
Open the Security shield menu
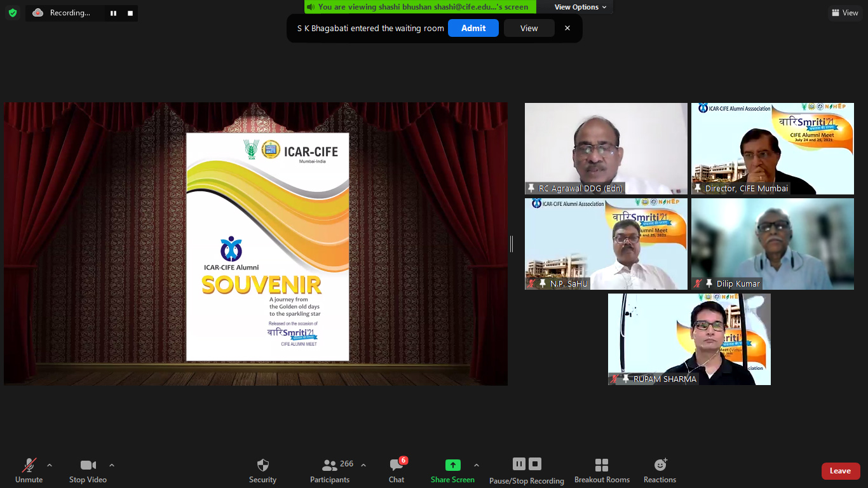click(x=262, y=470)
